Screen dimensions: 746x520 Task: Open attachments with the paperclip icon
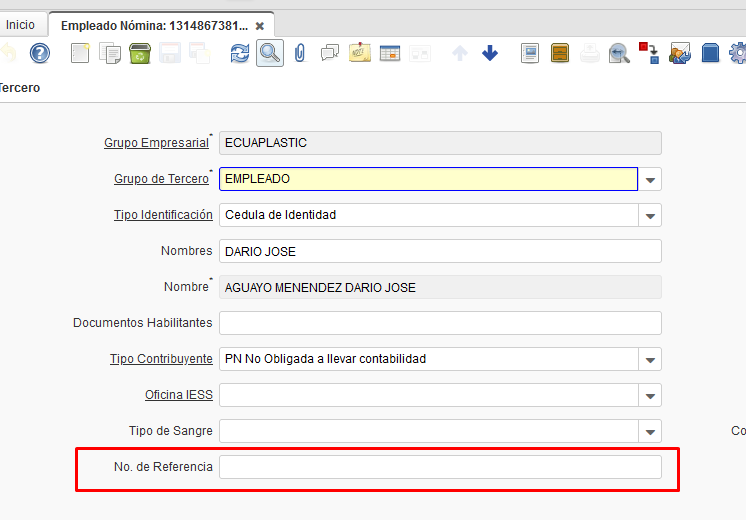click(x=299, y=53)
